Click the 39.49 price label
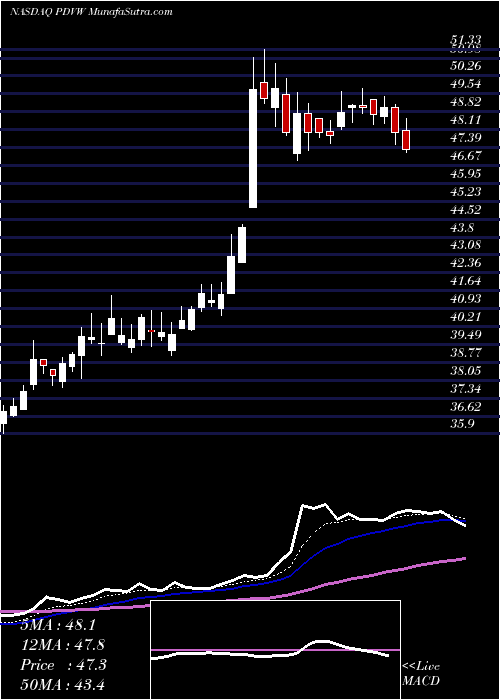The image size is (500, 700). (x=467, y=335)
